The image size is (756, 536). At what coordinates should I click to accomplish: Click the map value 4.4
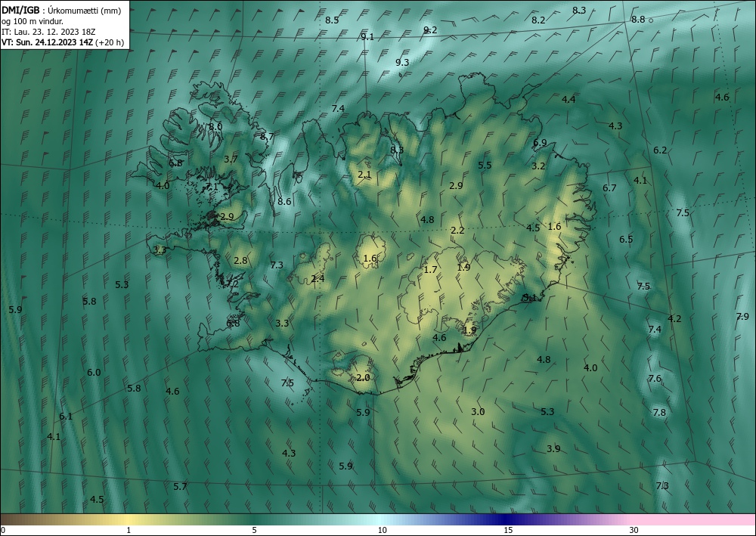(569, 100)
